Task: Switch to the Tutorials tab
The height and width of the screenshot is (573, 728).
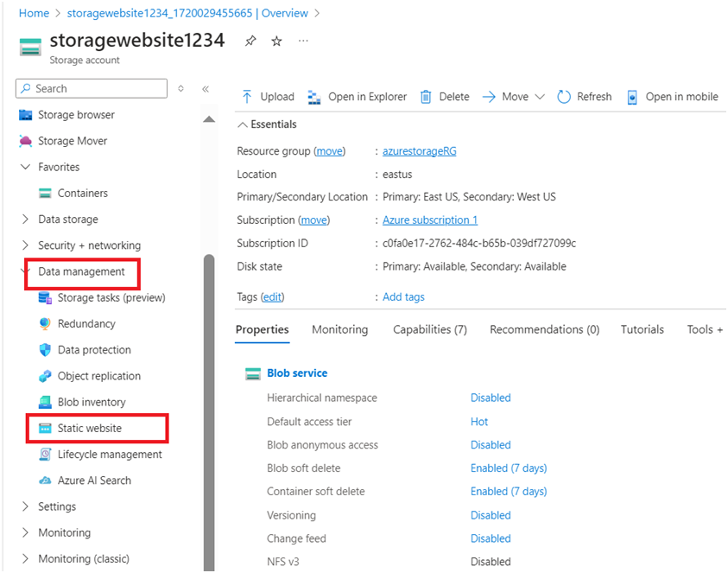Action: (x=643, y=329)
